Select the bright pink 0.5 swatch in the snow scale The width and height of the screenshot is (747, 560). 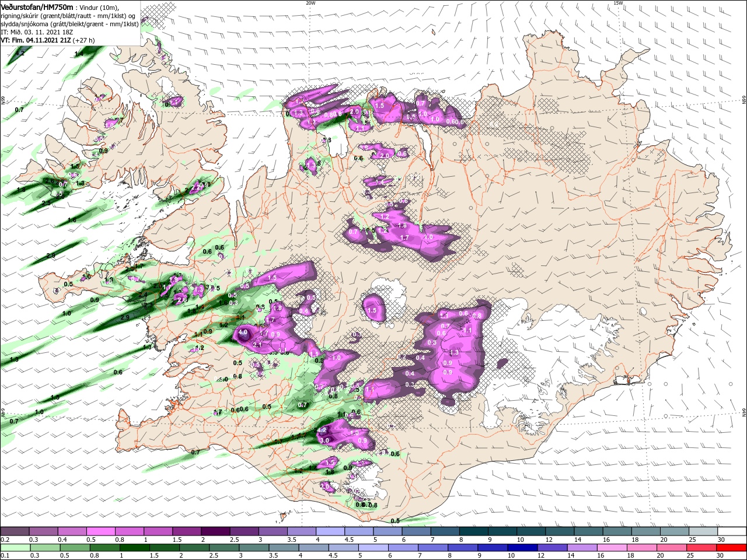100,531
